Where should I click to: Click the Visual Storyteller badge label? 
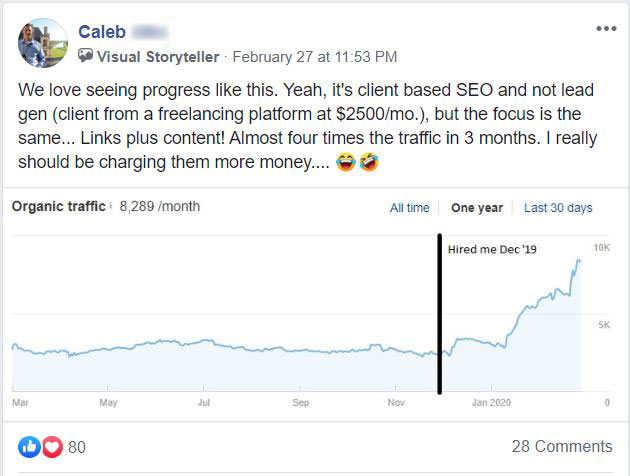[158, 57]
